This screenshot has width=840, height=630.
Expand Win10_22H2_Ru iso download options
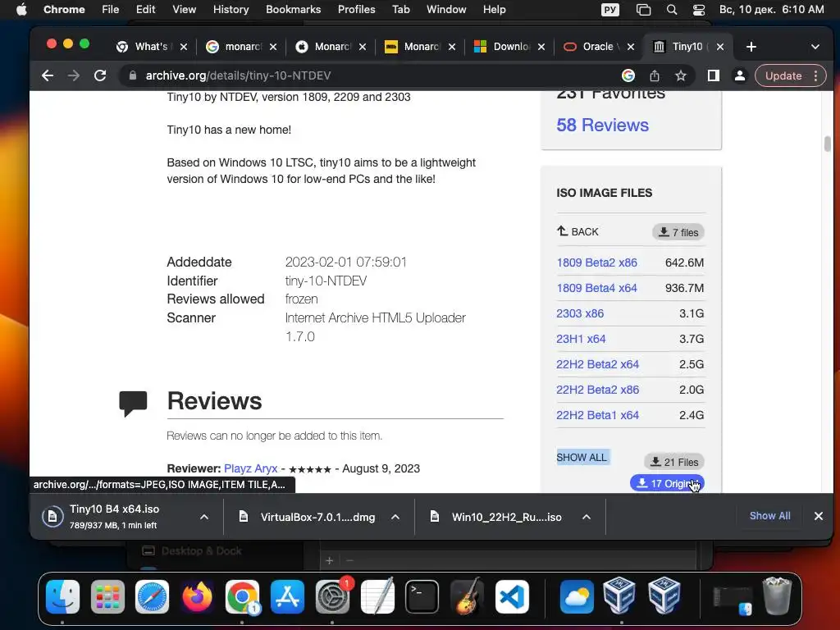tap(587, 517)
